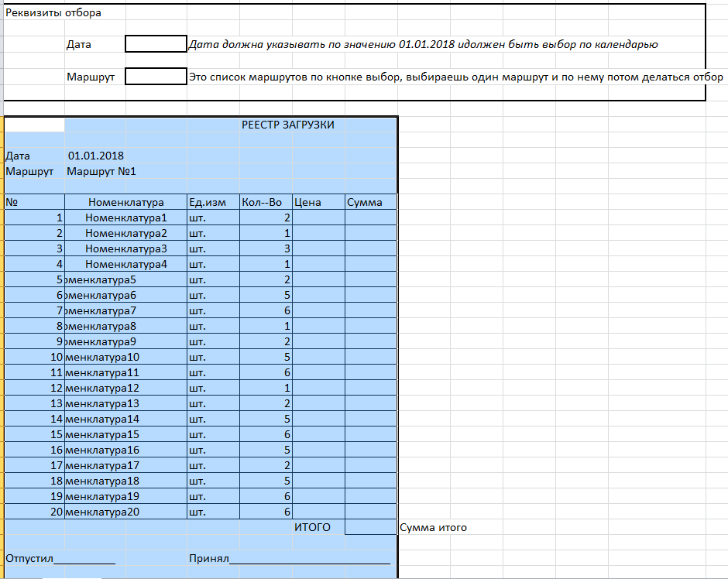Image resolution: width=728 pixels, height=579 pixels.
Task: Select the 'Принял' signature line
Action: click(x=289, y=558)
